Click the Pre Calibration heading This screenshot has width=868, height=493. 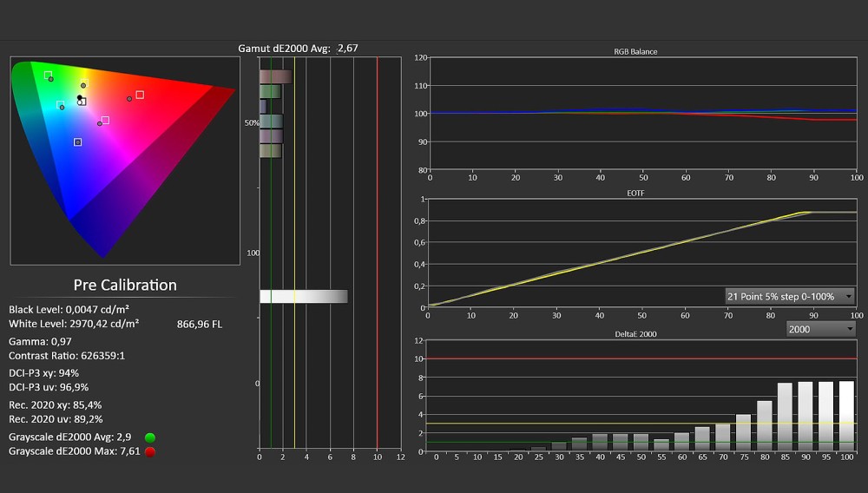[x=125, y=285]
